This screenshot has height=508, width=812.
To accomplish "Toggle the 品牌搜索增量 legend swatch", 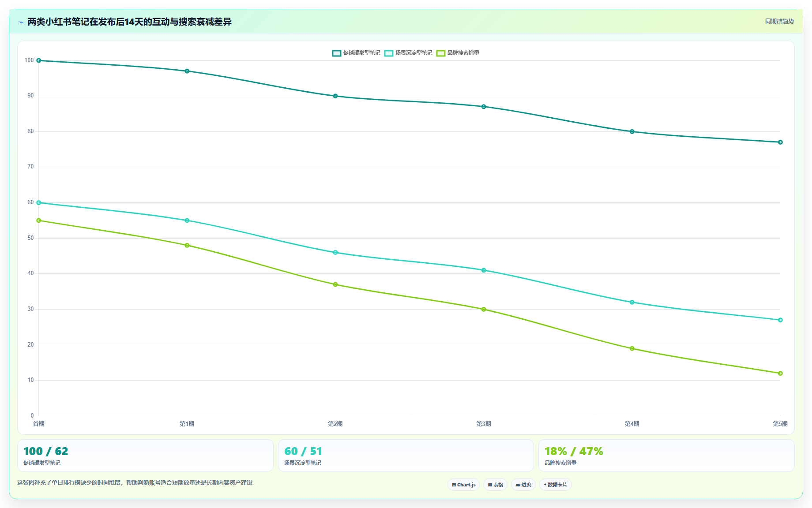I will click(x=441, y=53).
